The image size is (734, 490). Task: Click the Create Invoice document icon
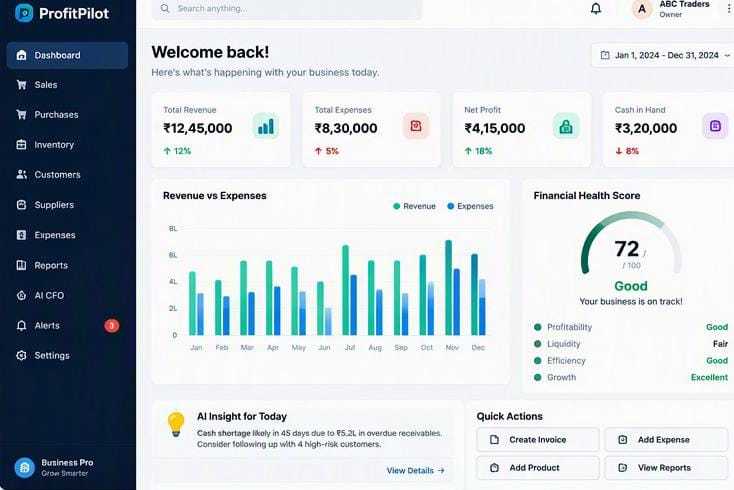[494, 439]
